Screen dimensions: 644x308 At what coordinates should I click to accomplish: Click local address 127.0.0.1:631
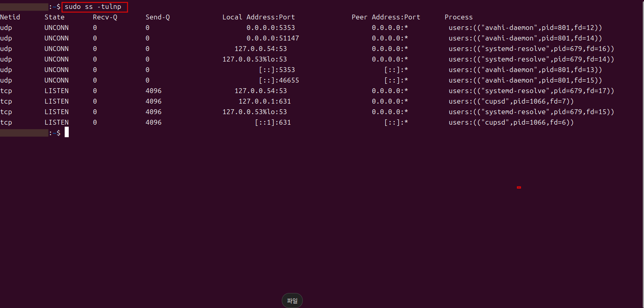click(264, 101)
